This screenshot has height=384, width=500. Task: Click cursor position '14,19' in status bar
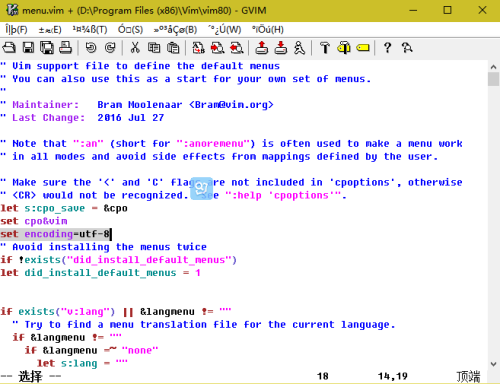393,376
